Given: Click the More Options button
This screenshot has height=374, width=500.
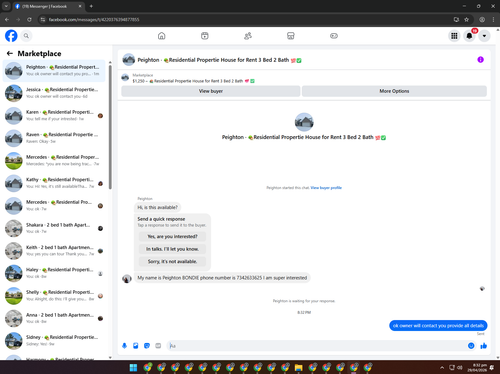Looking at the screenshot, I should pos(394,91).
